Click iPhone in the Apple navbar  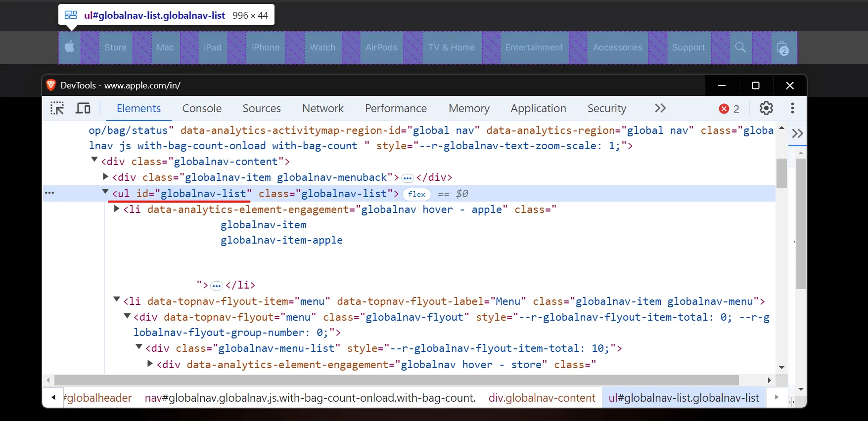pos(266,47)
